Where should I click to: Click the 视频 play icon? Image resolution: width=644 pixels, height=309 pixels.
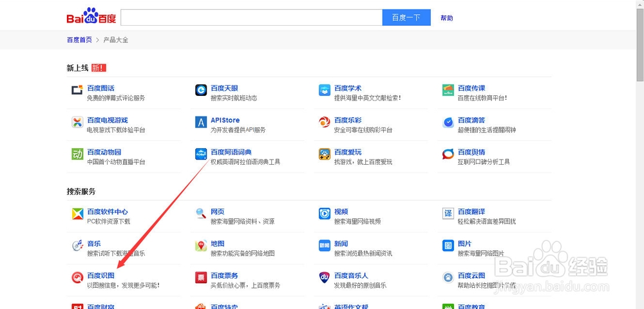point(325,214)
